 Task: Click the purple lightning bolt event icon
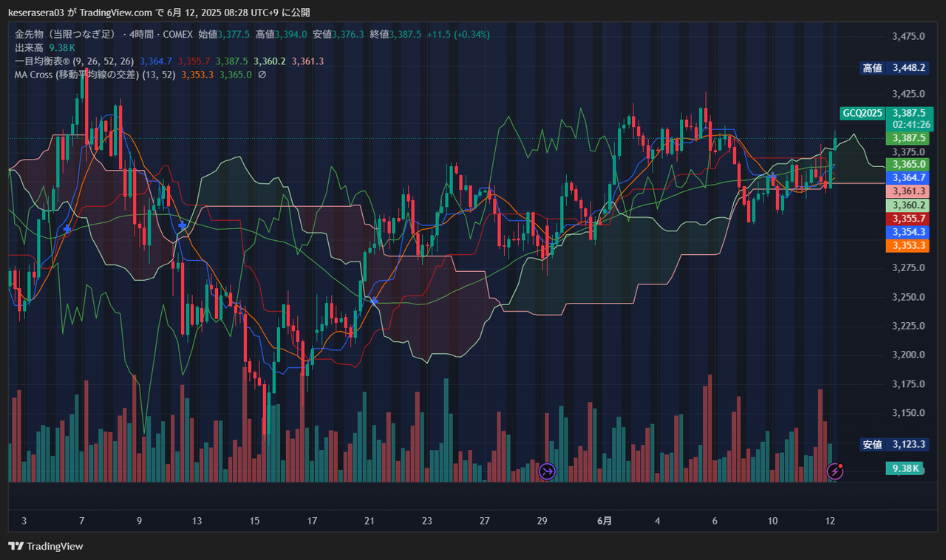pyautogui.click(x=834, y=471)
